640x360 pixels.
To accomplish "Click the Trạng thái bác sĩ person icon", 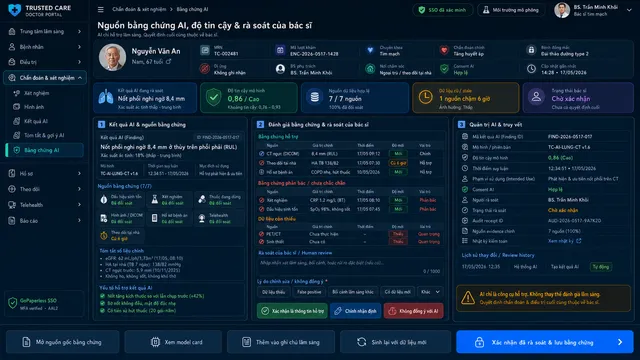I will pos(536,98).
